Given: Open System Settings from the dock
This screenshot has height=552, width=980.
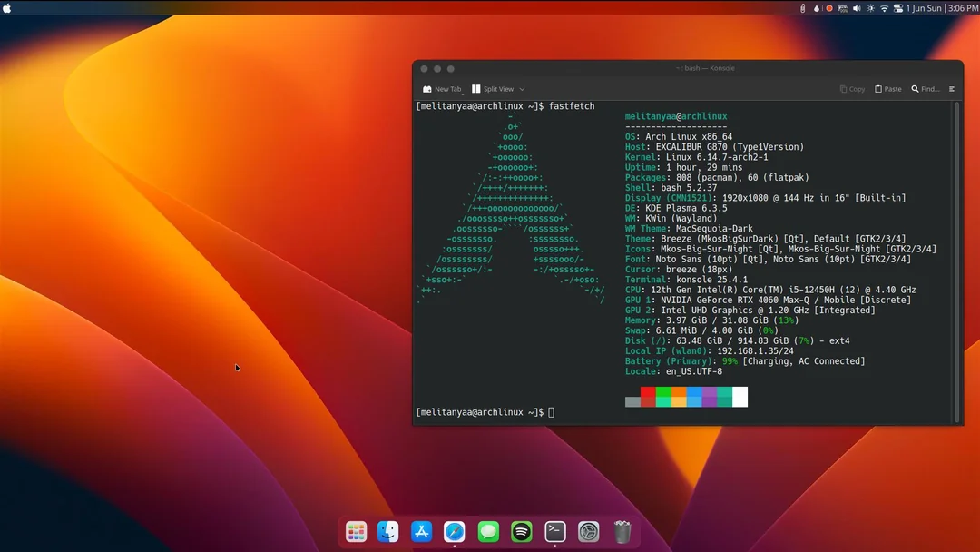Looking at the screenshot, I should [587, 532].
